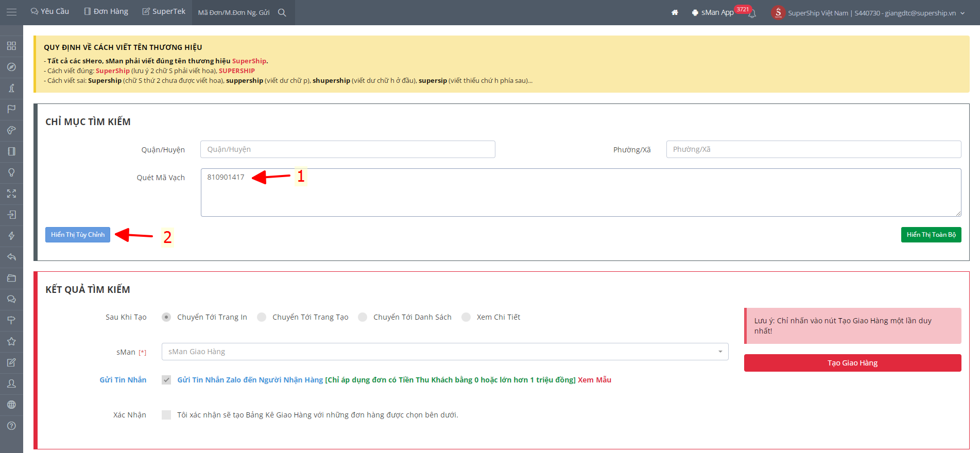
Task: Click the edit note sidebar icon
Action: [11, 362]
